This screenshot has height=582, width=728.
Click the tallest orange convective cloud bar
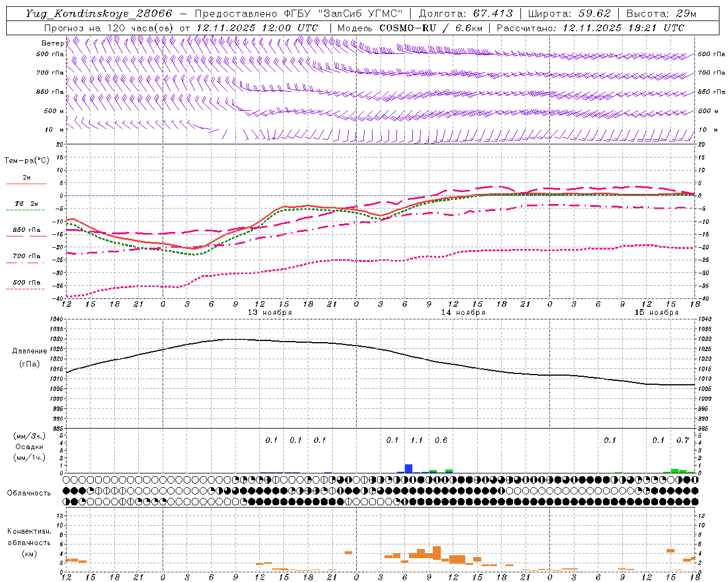tap(437, 553)
